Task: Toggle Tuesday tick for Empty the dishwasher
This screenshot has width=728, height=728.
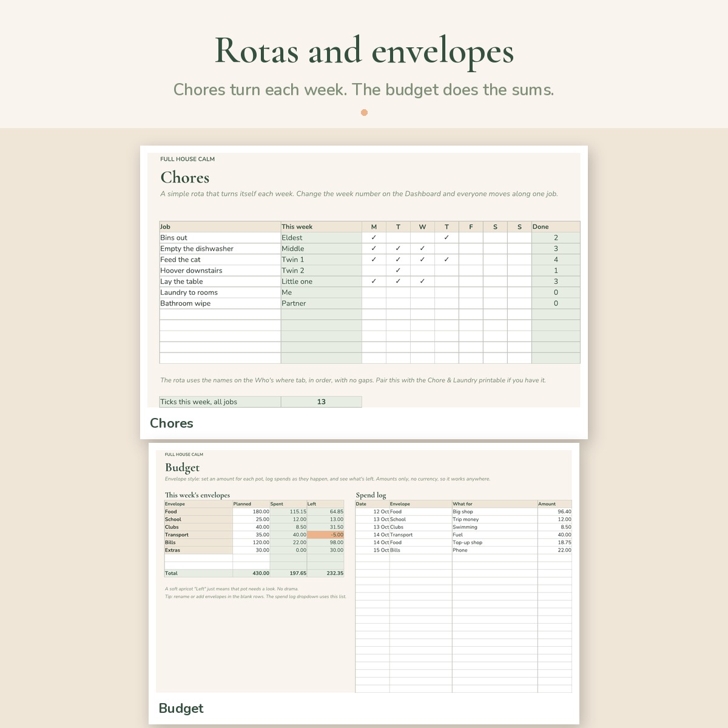Action: tap(398, 249)
